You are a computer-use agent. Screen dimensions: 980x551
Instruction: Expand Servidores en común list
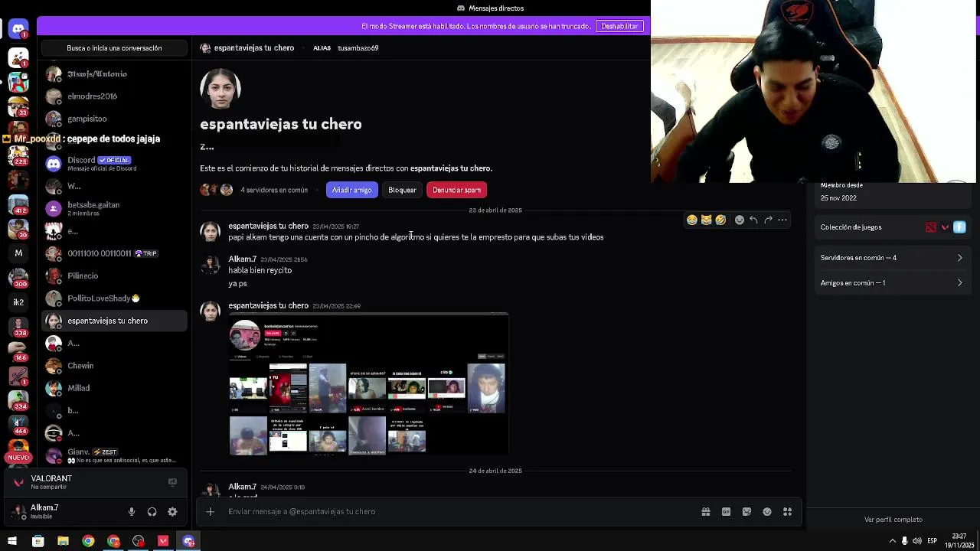click(892, 258)
